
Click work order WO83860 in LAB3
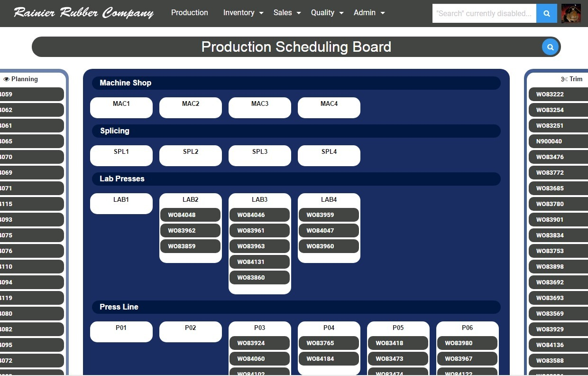[x=260, y=278]
